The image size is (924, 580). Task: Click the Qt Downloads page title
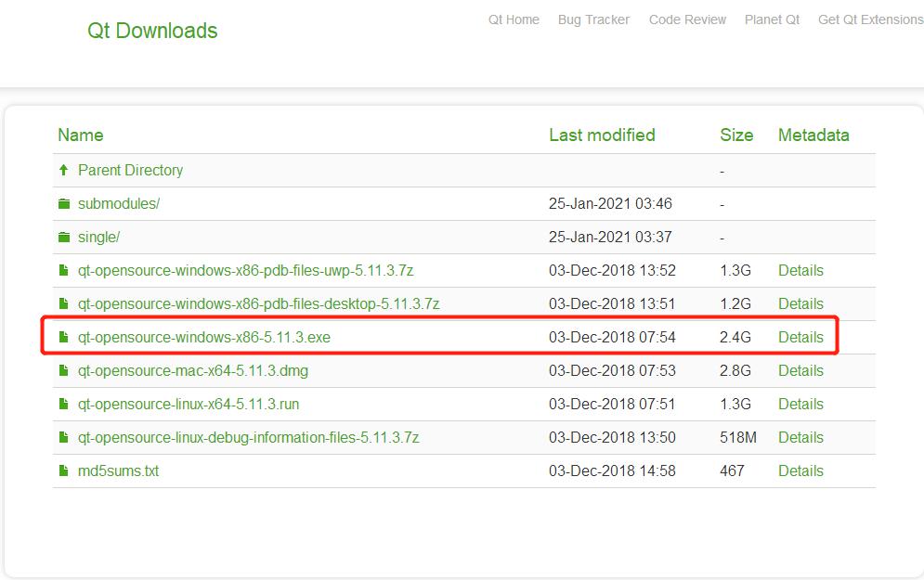point(152,31)
